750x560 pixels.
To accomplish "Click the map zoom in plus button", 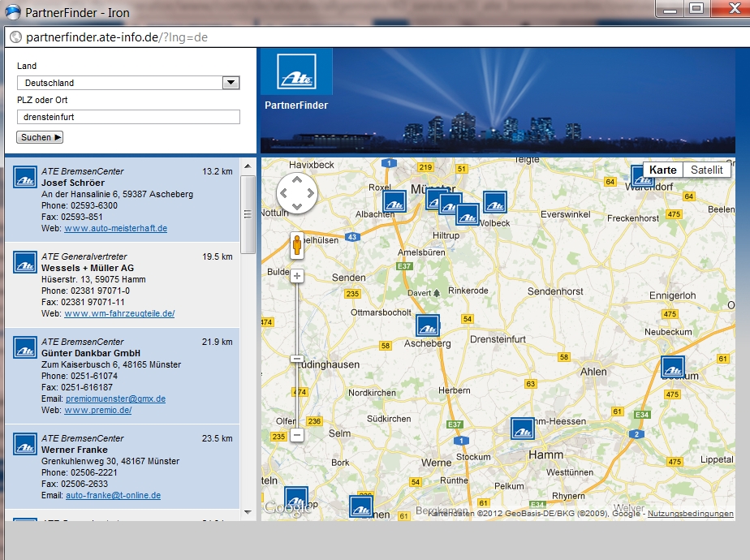I will 297,276.
